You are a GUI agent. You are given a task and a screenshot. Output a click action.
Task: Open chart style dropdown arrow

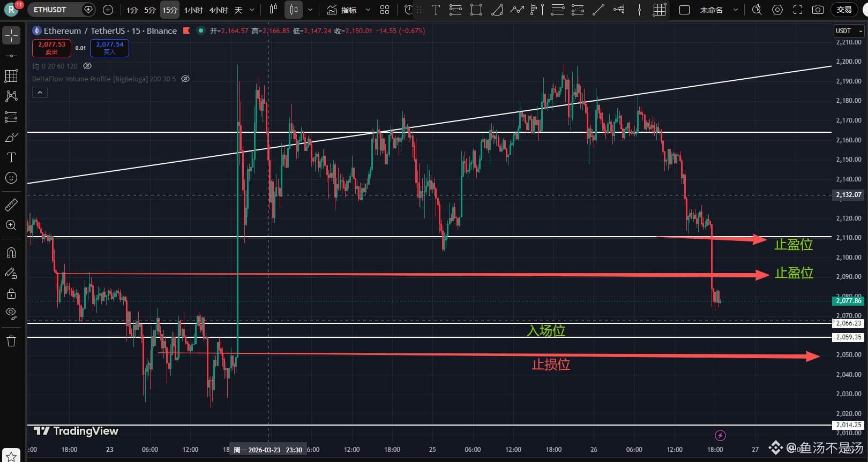(x=310, y=10)
